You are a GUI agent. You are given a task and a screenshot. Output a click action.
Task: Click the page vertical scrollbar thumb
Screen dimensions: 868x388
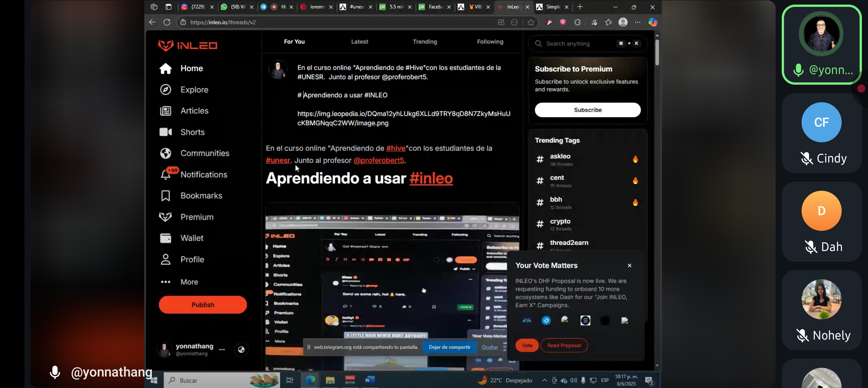pos(657,53)
